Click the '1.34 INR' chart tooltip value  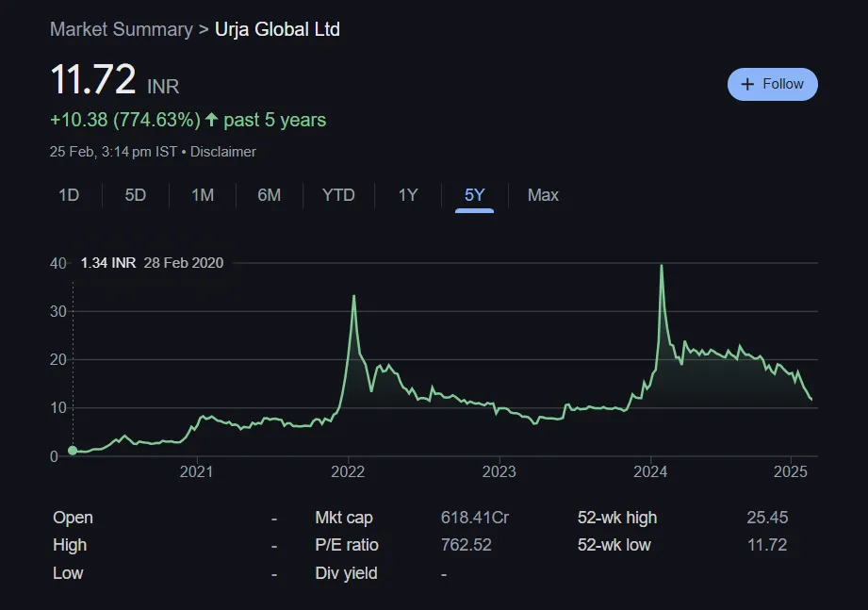(x=108, y=263)
